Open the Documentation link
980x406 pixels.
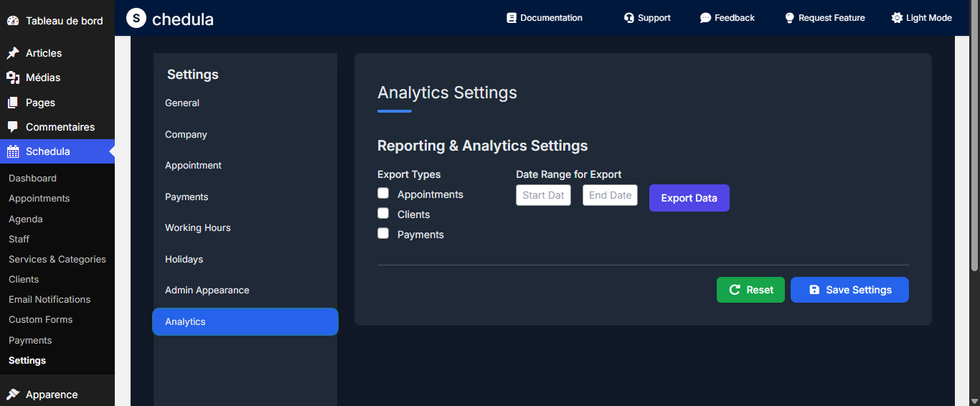[x=545, y=18]
